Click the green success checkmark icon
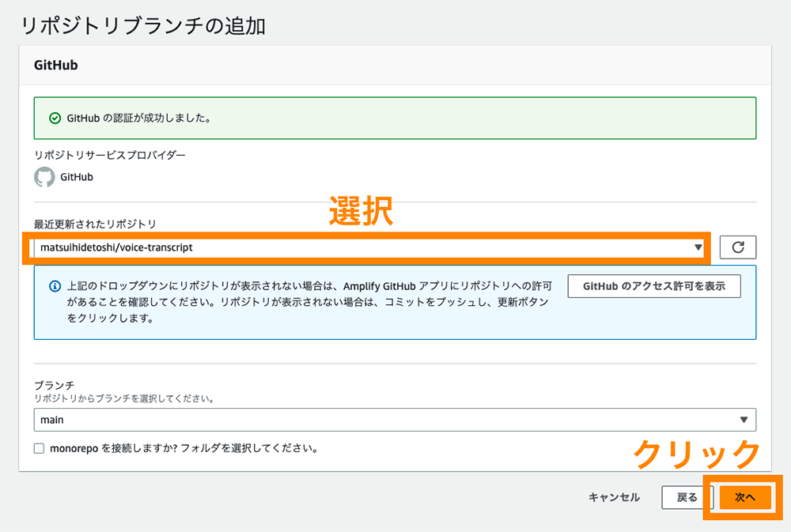The height and width of the screenshot is (532, 791). tap(55, 119)
